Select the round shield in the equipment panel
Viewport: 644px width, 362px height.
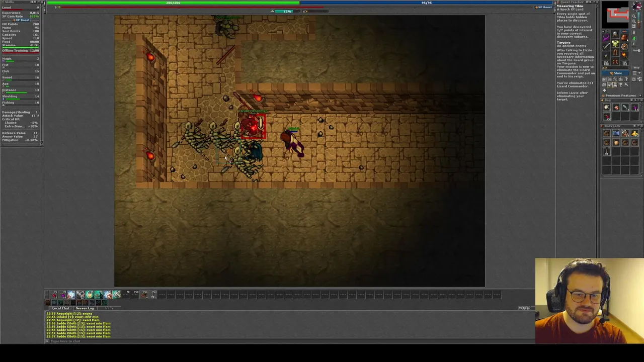(x=624, y=47)
